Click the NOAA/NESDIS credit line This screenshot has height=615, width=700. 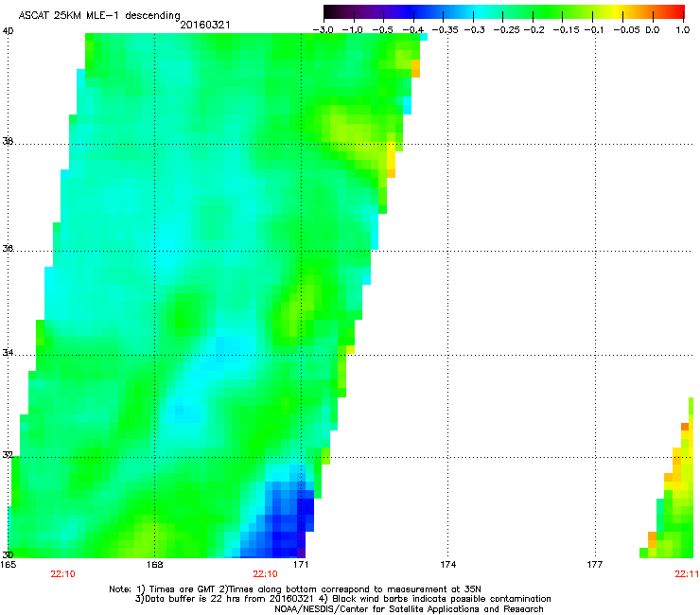pyautogui.click(x=409, y=609)
